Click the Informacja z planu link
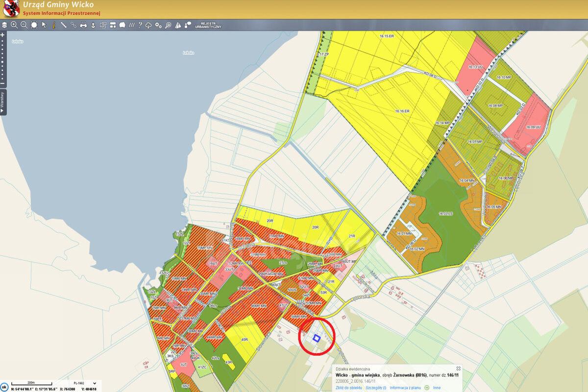This screenshot has width=588, height=392. pos(405,388)
